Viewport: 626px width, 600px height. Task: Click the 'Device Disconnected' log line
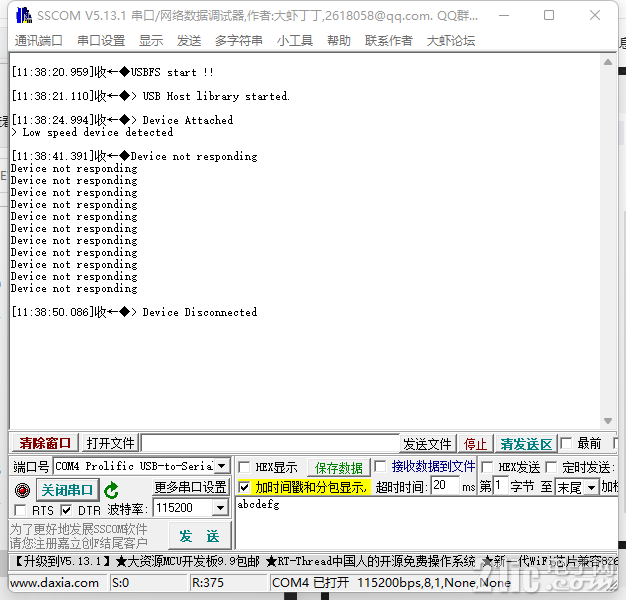[134, 312]
